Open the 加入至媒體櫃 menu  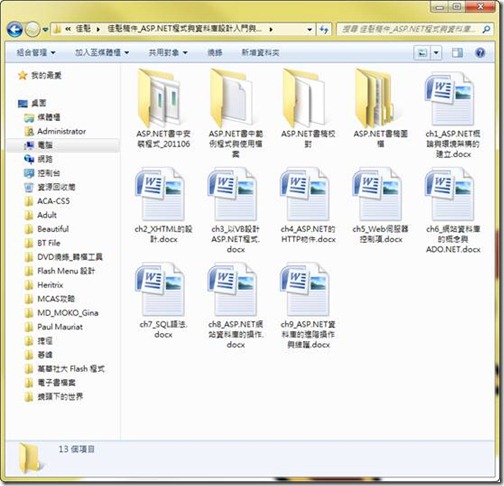tap(102, 53)
